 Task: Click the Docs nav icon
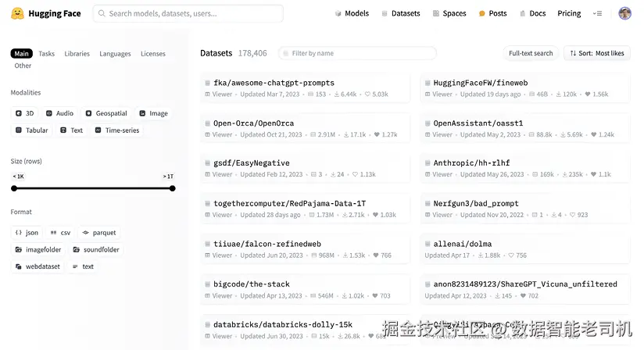(522, 13)
